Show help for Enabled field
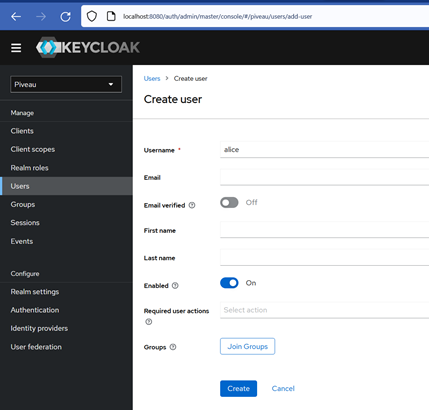The image size is (429, 410). (175, 286)
